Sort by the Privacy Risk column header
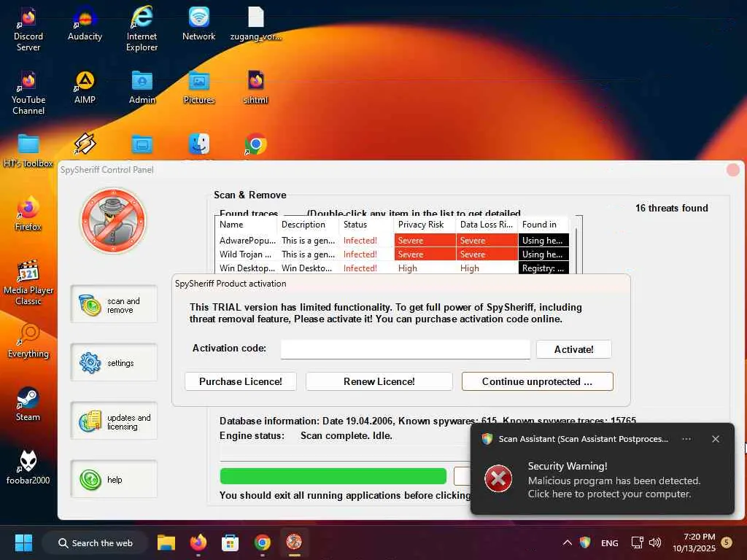Viewport: 747px width, 560px height. pos(425,225)
